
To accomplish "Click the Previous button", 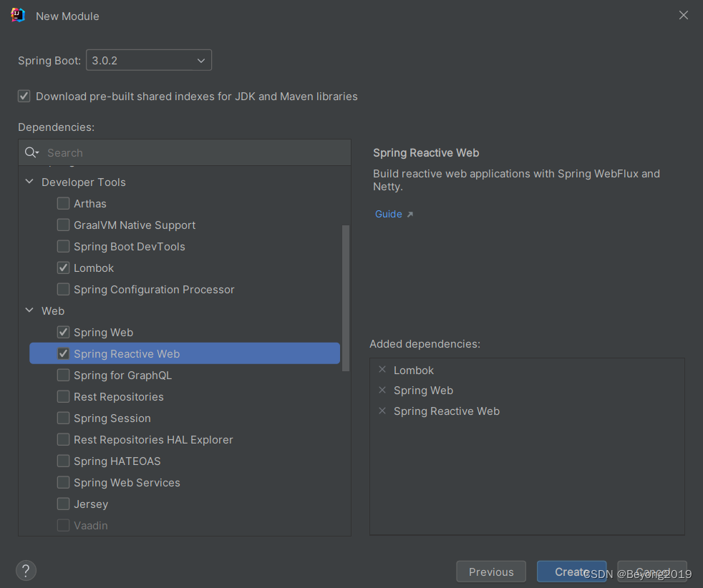I will pyautogui.click(x=491, y=572).
